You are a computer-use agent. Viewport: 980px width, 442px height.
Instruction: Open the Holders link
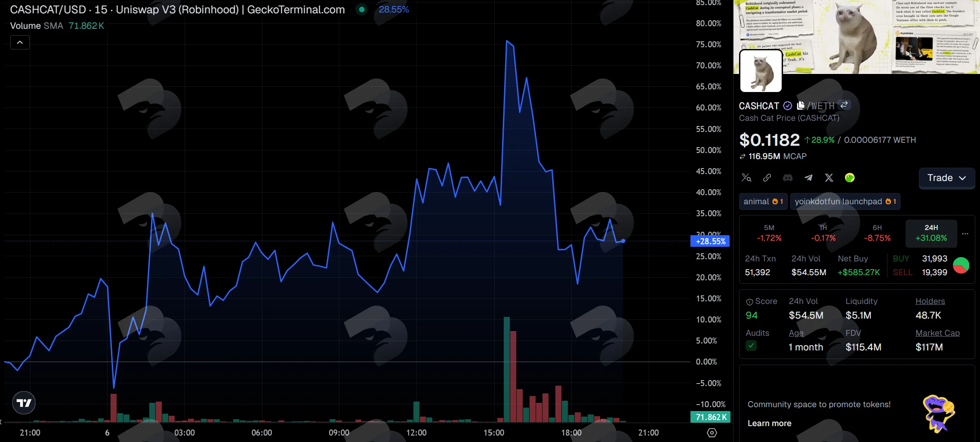(x=930, y=301)
